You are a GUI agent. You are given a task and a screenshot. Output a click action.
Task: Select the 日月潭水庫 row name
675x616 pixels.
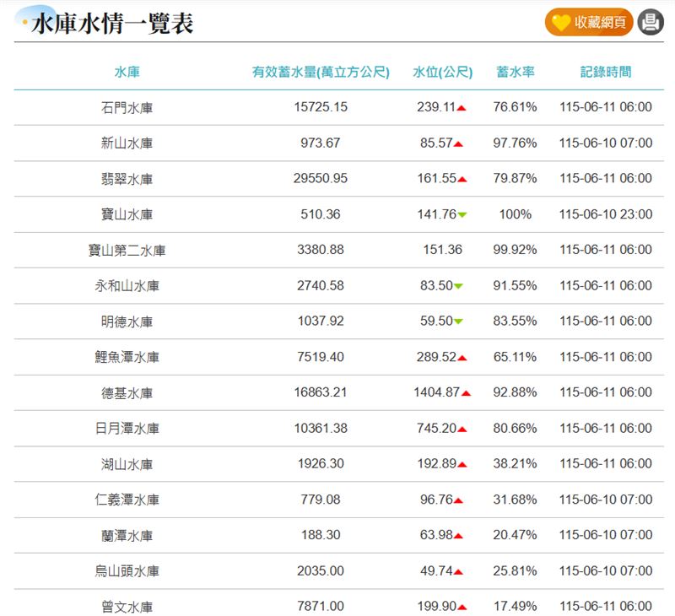click(x=127, y=429)
